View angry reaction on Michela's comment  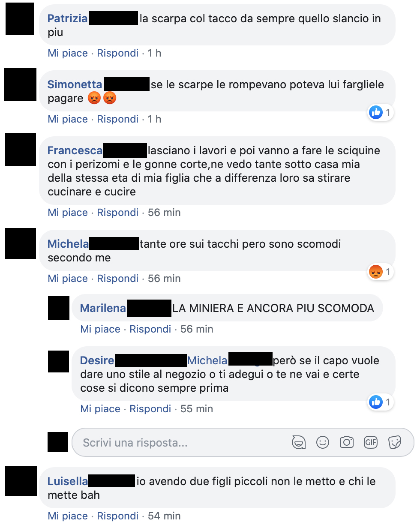380,272
